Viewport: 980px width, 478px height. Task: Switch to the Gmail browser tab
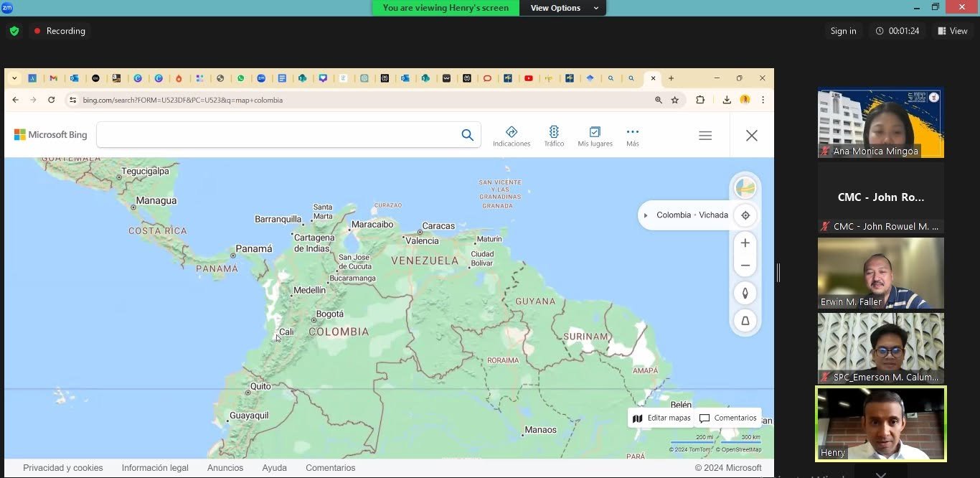53,78
